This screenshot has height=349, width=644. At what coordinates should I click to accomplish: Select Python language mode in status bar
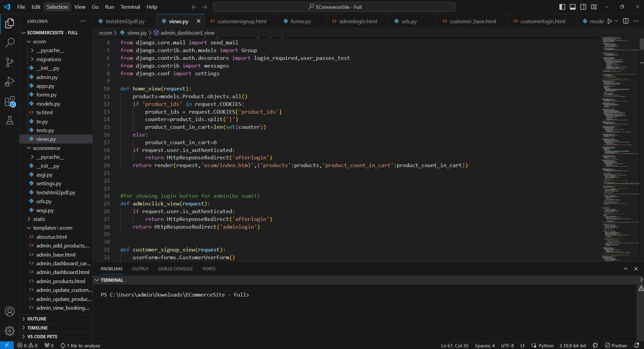(546, 345)
